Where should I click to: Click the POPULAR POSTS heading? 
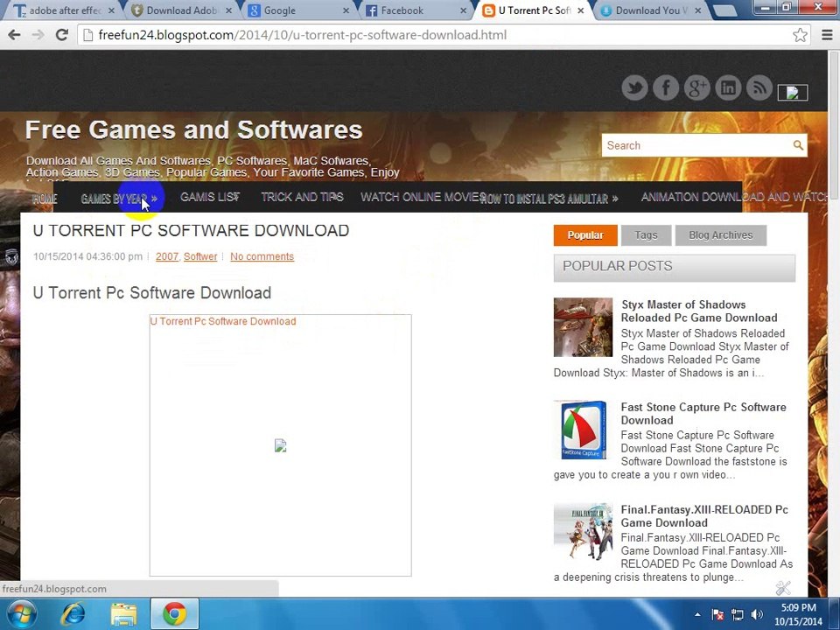[617, 266]
